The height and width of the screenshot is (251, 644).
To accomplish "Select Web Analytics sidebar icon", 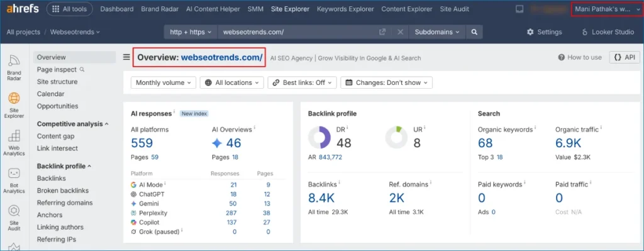I will click(14, 143).
